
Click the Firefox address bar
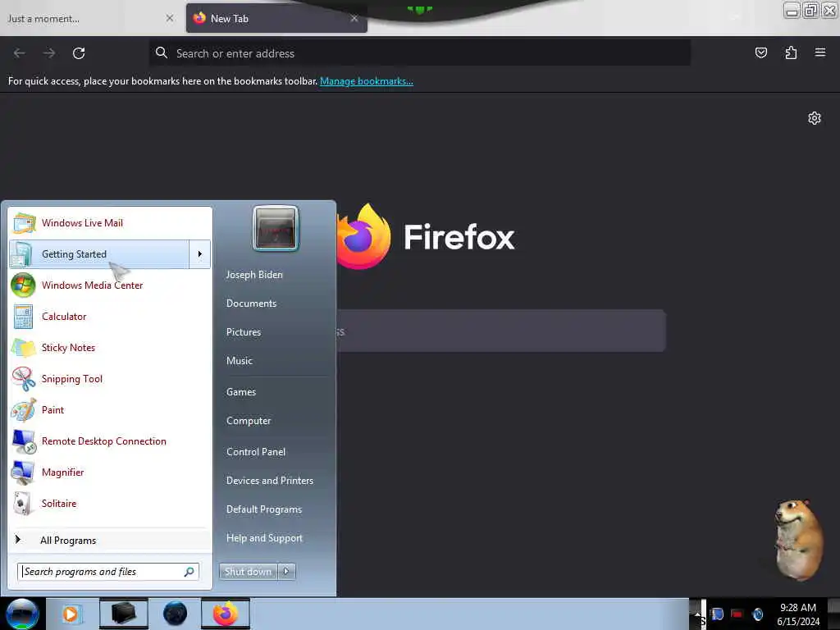click(420, 53)
